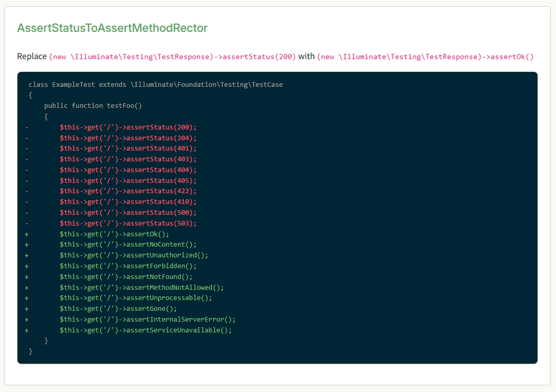Select the removed assertStatus(200) code line
Viewport: 556px width, 392px height.
[x=128, y=127]
